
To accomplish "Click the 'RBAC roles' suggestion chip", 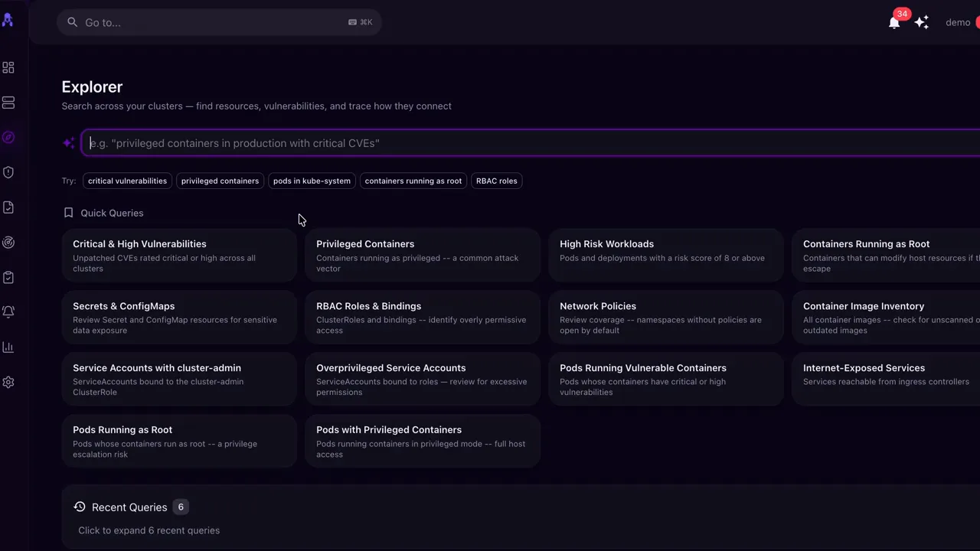I will 496,181.
